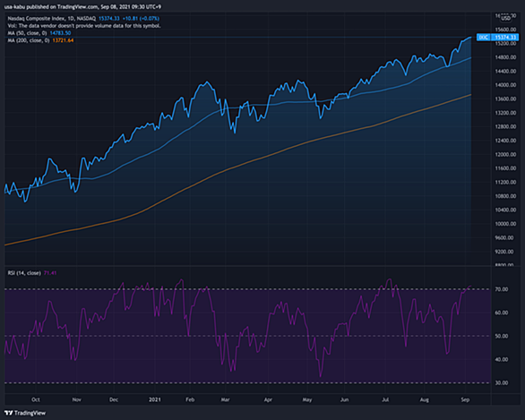525x420 pixels.
Task: Click the 11600.00 price axis label
Action: pyautogui.click(x=505, y=168)
